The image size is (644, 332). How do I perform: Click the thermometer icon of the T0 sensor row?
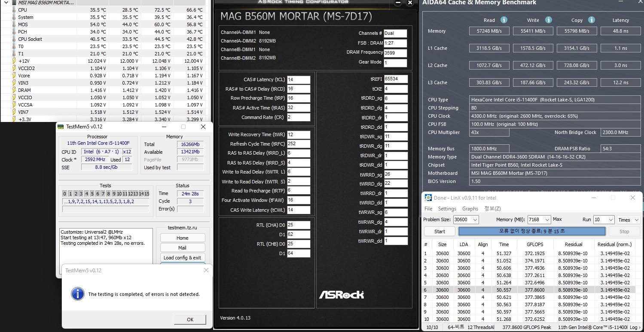14,46
